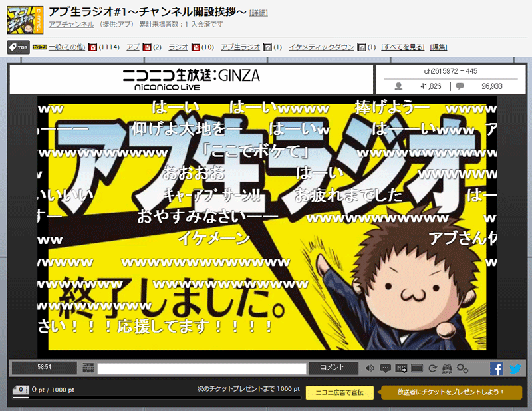Image resolution: width=532 pixels, height=411 pixels.
Task: Switch to fullscreen screen mode icon
Action: coord(417,368)
